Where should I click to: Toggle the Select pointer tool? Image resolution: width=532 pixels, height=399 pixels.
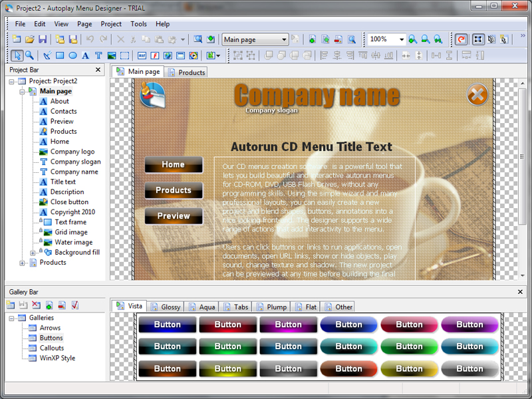(x=17, y=55)
